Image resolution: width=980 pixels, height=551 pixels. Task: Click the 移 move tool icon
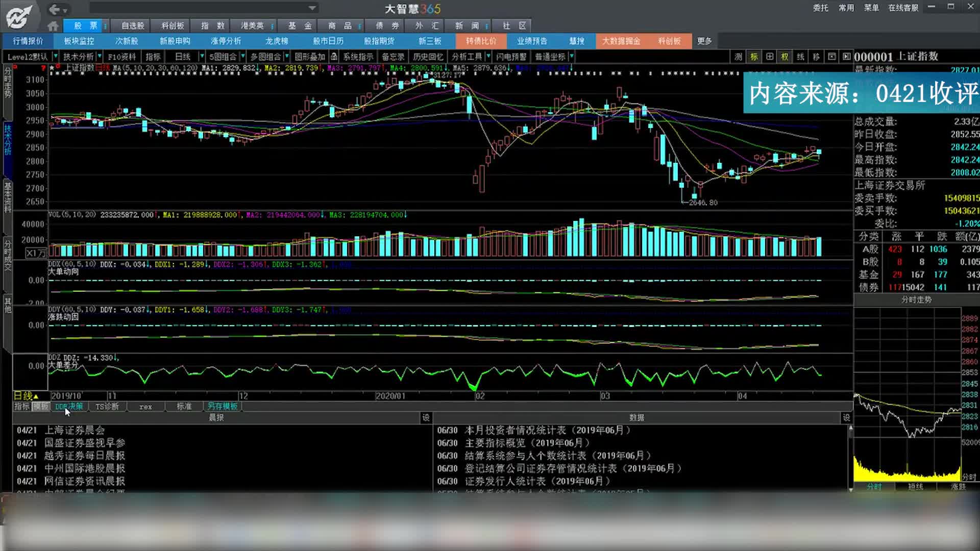click(x=816, y=57)
